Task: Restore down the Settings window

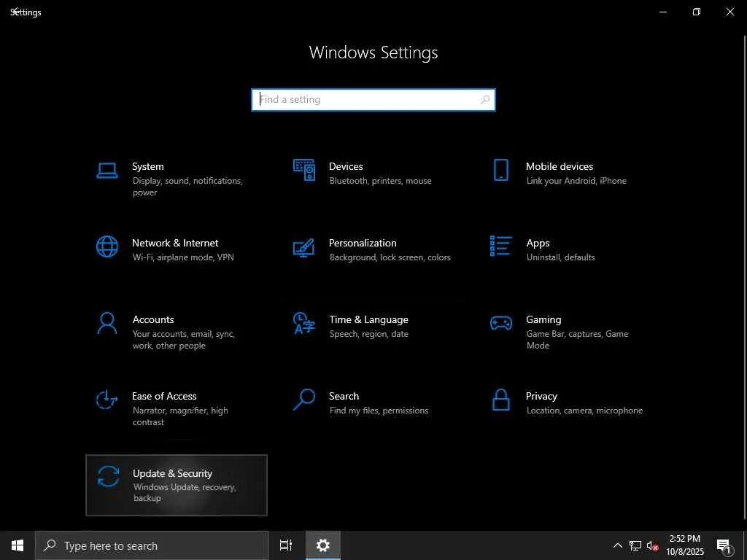Action: click(697, 12)
